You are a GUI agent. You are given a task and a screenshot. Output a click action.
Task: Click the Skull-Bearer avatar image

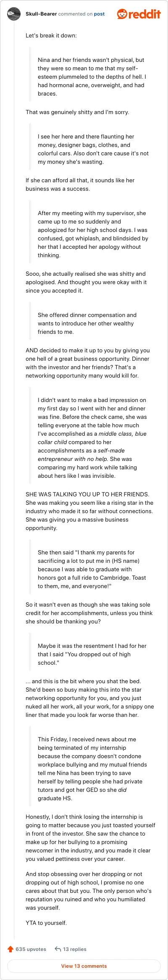[14, 14]
